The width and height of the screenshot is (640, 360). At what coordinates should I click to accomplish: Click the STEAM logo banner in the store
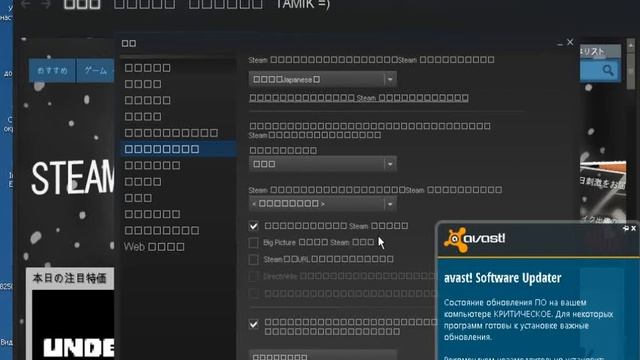point(73,178)
